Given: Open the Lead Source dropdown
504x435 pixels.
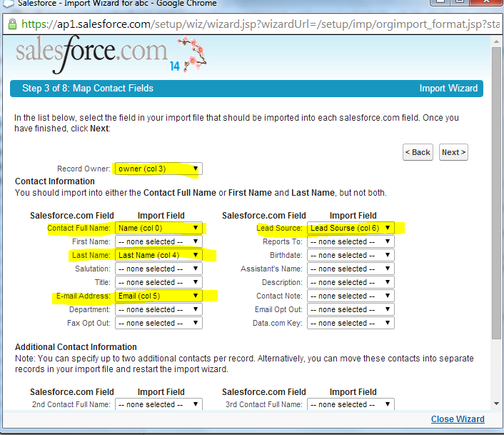Looking at the screenshot, I should [x=351, y=228].
